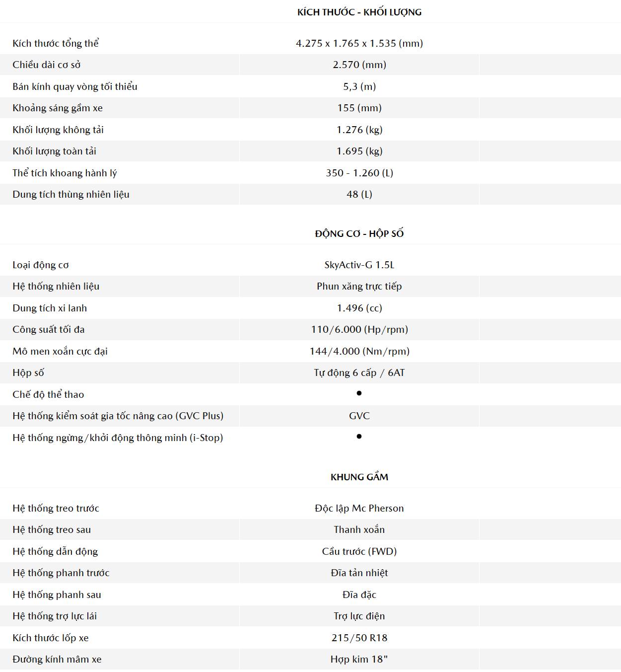This screenshot has width=621, height=672.
Task: Click the bullet dot for i-Stop system
Action: tap(359, 437)
